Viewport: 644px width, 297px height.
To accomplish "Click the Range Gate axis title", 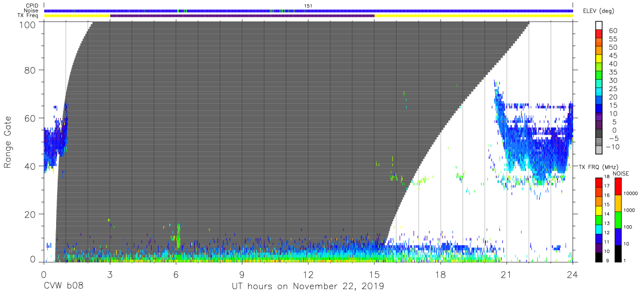I will pyautogui.click(x=8, y=142).
